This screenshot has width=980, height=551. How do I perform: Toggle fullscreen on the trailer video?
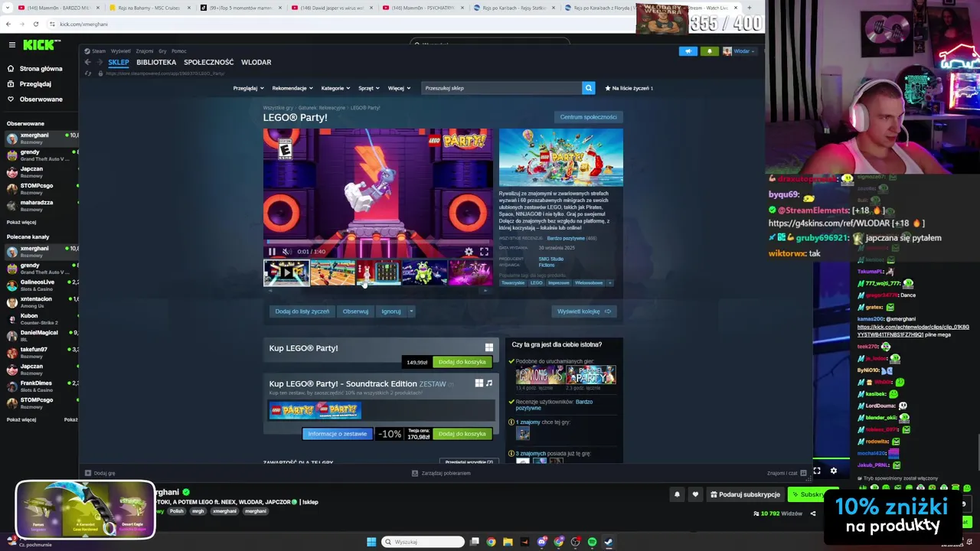(x=484, y=251)
